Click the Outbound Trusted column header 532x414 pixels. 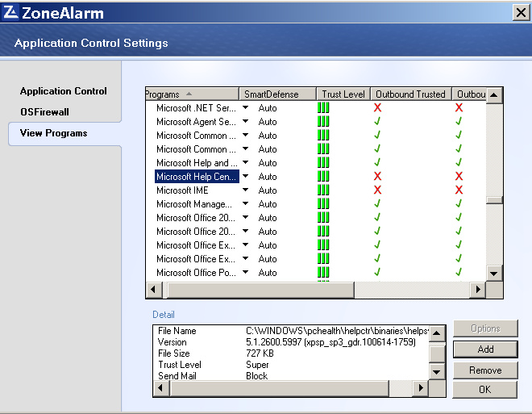pyautogui.click(x=410, y=94)
